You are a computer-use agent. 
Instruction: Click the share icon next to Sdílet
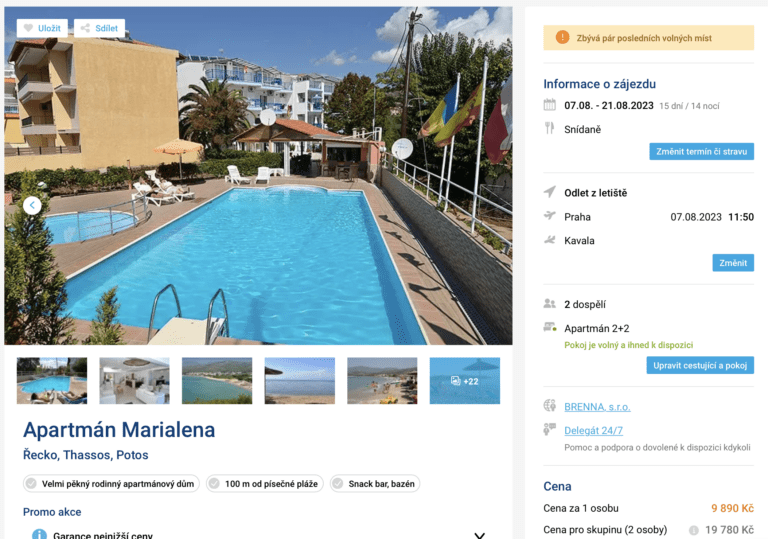coord(85,28)
